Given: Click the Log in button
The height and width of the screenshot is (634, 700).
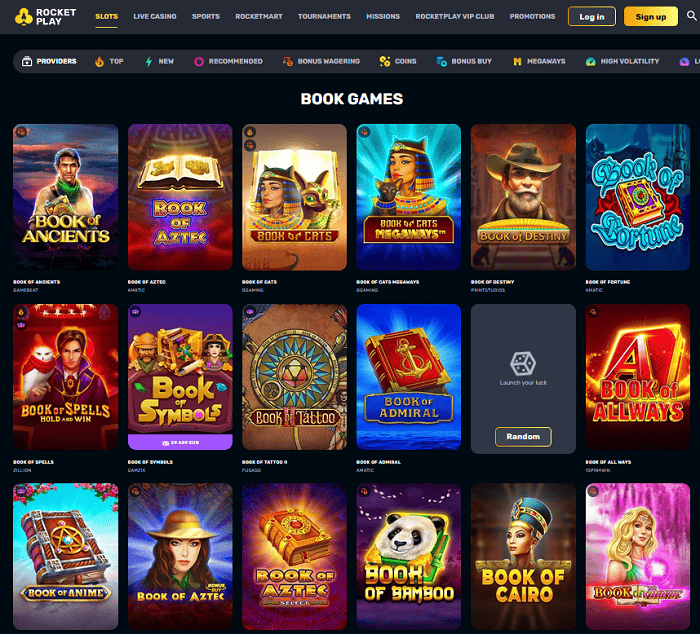Looking at the screenshot, I should click(592, 17).
